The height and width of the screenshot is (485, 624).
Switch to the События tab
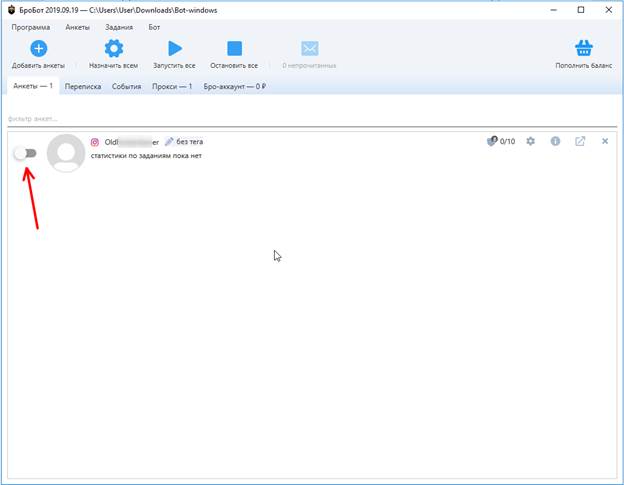tap(127, 86)
